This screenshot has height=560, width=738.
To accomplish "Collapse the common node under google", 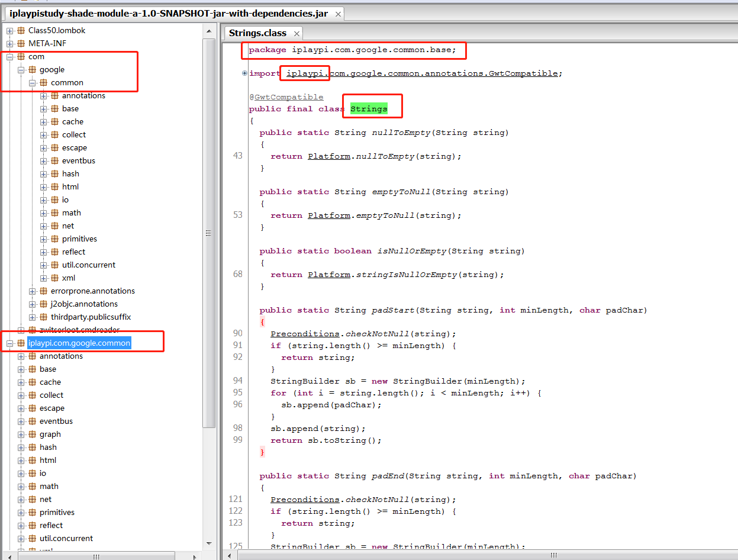I will pyautogui.click(x=32, y=82).
